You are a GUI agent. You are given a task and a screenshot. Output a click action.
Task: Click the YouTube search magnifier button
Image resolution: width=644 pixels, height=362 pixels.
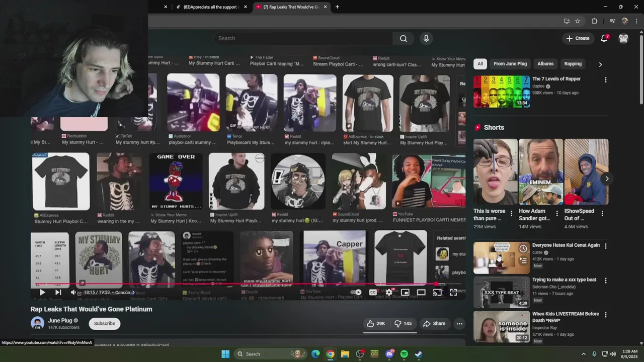coord(404,38)
